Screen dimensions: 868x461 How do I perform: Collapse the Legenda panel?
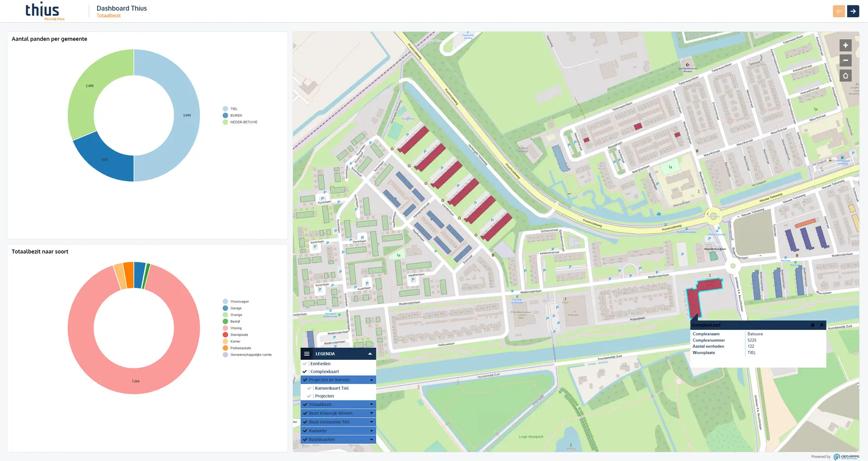pos(370,354)
